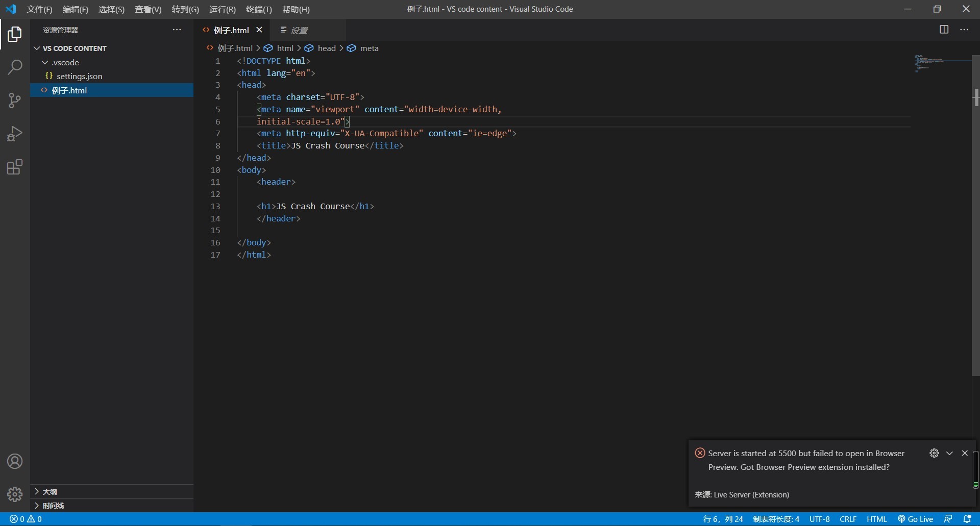The image size is (980, 526).
Task: Open the Run and Debug view
Action: click(15, 134)
